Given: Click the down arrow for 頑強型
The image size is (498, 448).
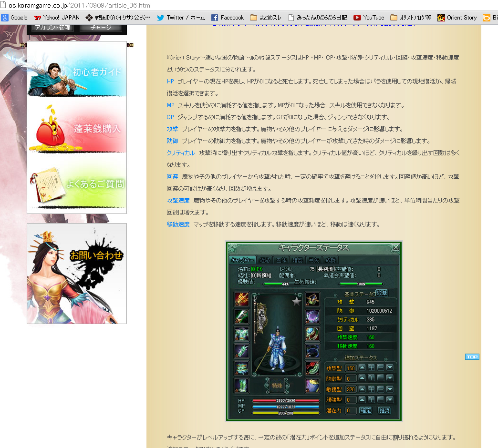Looking at the screenshot, I should click(x=390, y=399).
